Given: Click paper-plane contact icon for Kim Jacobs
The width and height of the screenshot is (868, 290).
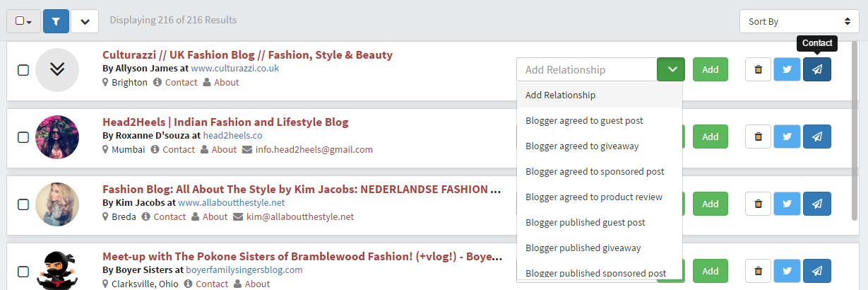Looking at the screenshot, I should pos(817,204).
